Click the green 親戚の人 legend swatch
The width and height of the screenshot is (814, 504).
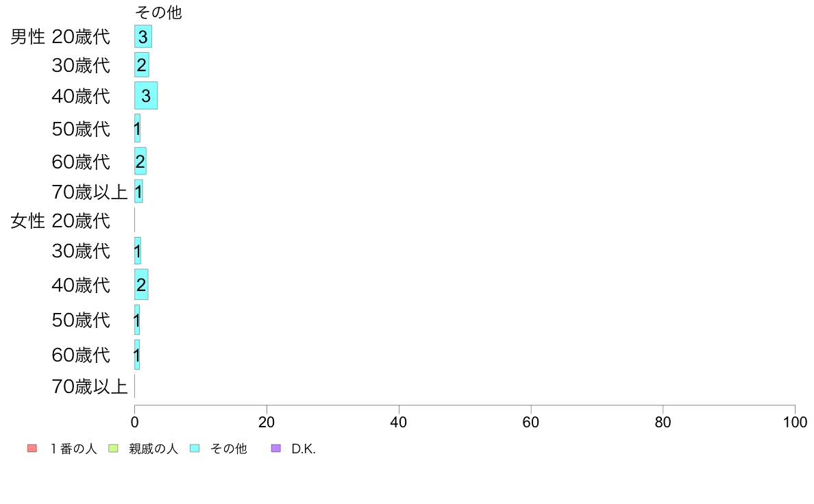tap(113, 449)
